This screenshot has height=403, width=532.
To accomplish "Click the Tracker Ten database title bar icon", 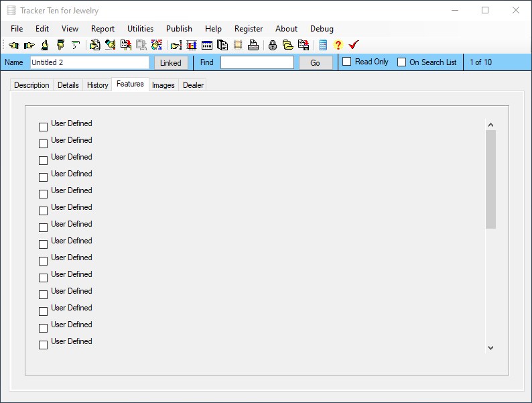I will 11,11.
